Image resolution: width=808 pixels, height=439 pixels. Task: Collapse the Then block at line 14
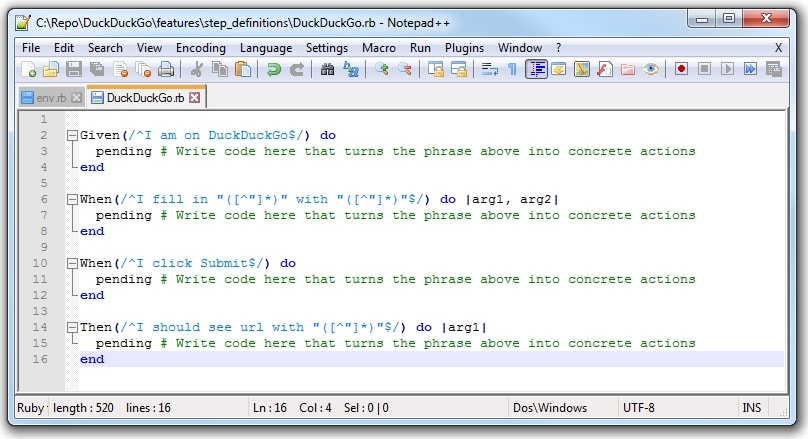[72, 328]
